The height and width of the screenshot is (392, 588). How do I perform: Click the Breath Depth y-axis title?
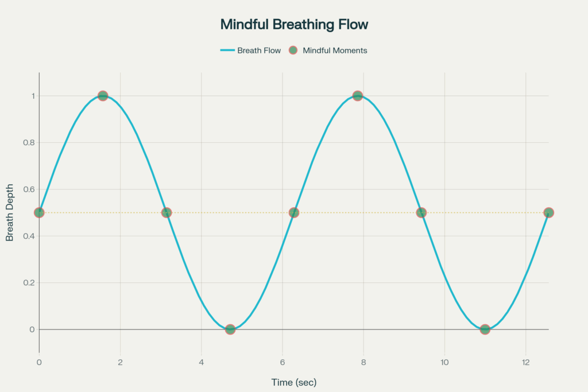(x=10, y=212)
